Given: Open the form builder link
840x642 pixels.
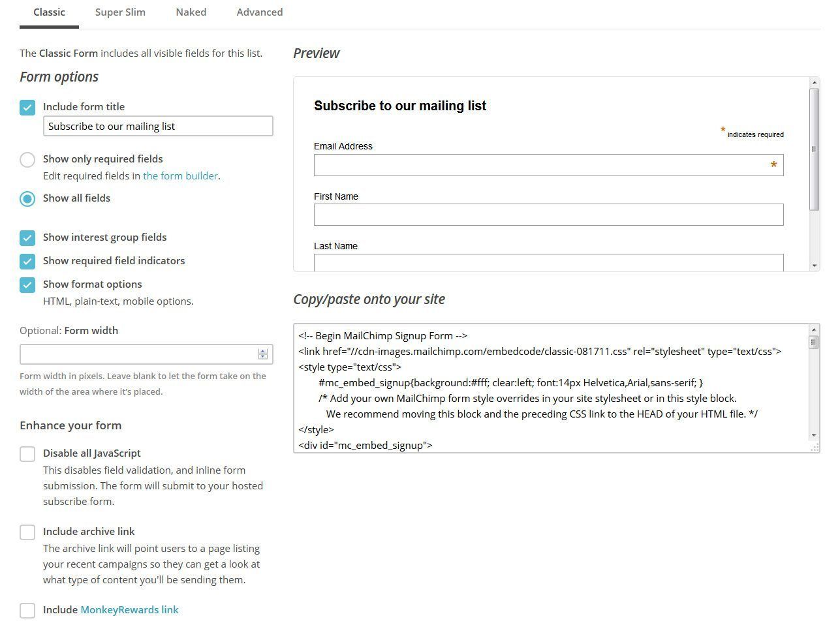Looking at the screenshot, I should [x=180, y=176].
